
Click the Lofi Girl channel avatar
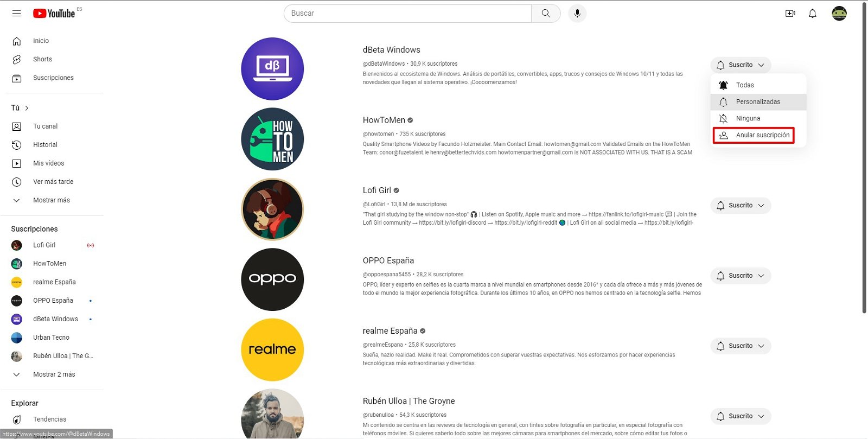[x=272, y=209]
